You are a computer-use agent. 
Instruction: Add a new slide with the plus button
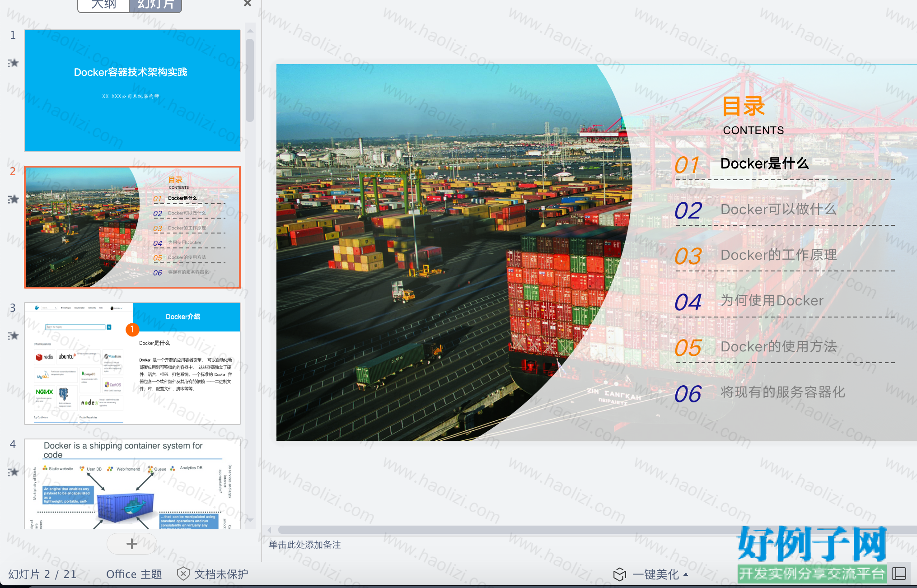pyautogui.click(x=132, y=544)
